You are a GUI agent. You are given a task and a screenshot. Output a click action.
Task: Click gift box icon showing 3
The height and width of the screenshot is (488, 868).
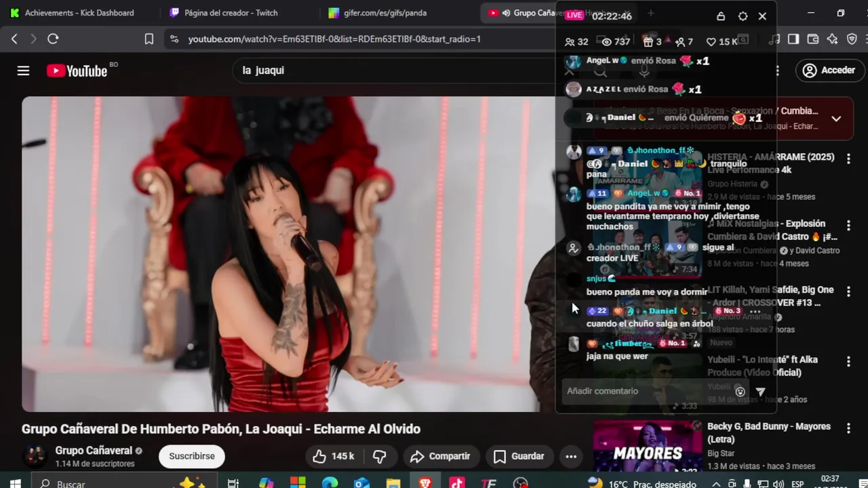(648, 42)
